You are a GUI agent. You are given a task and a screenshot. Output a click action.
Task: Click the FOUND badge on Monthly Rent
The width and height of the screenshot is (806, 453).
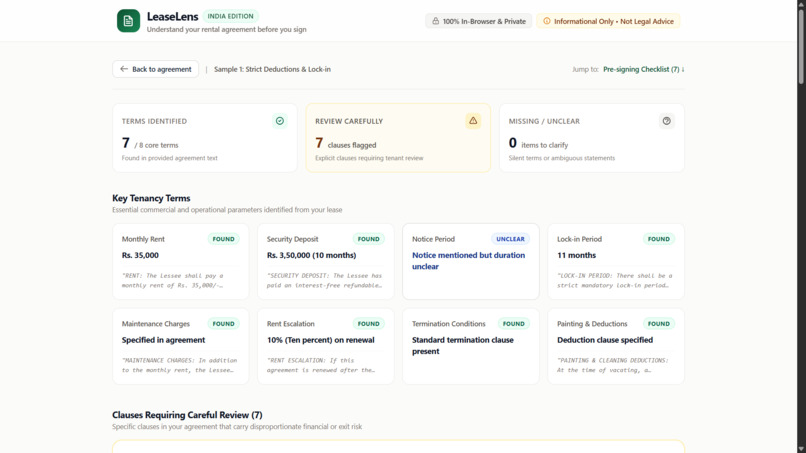pyautogui.click(x=223, y=239)
